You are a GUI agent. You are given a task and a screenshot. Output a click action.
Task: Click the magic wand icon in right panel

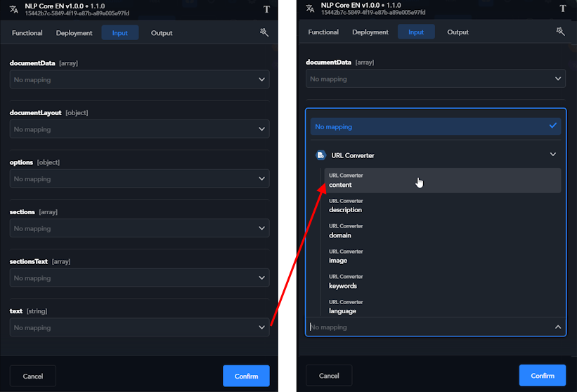click(560, 32)
